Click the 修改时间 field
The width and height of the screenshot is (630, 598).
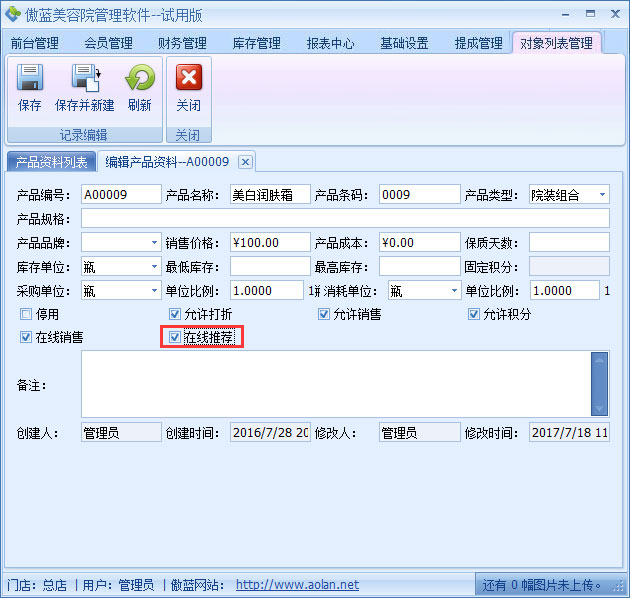(569, 433)
